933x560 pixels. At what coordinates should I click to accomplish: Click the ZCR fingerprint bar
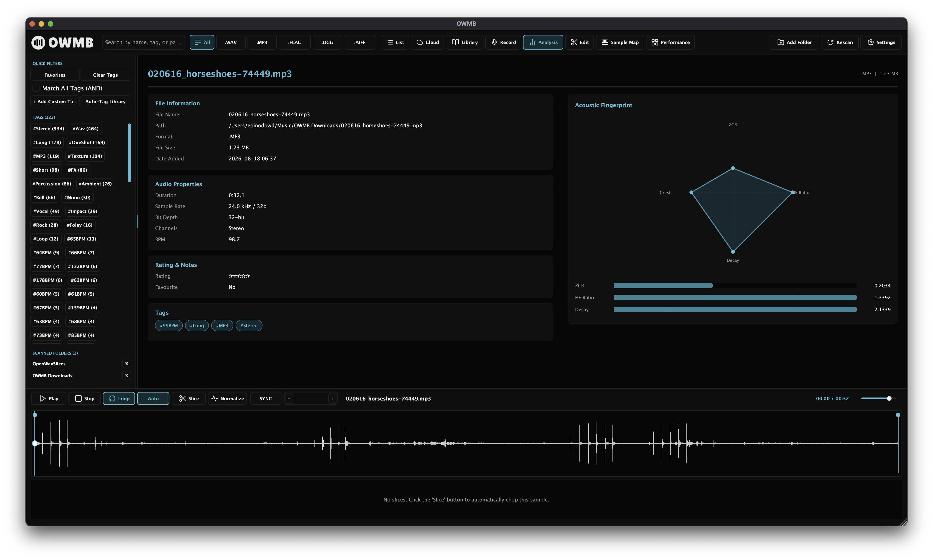tap(735, 286)
